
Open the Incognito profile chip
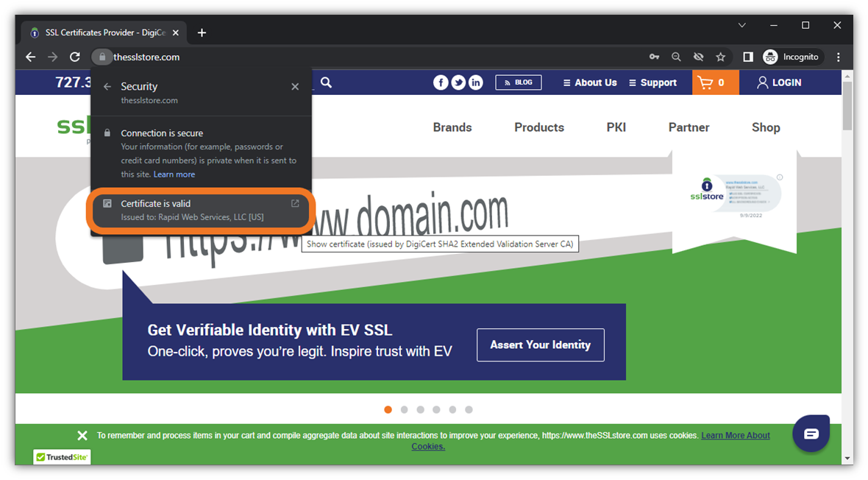pos(792,57)
